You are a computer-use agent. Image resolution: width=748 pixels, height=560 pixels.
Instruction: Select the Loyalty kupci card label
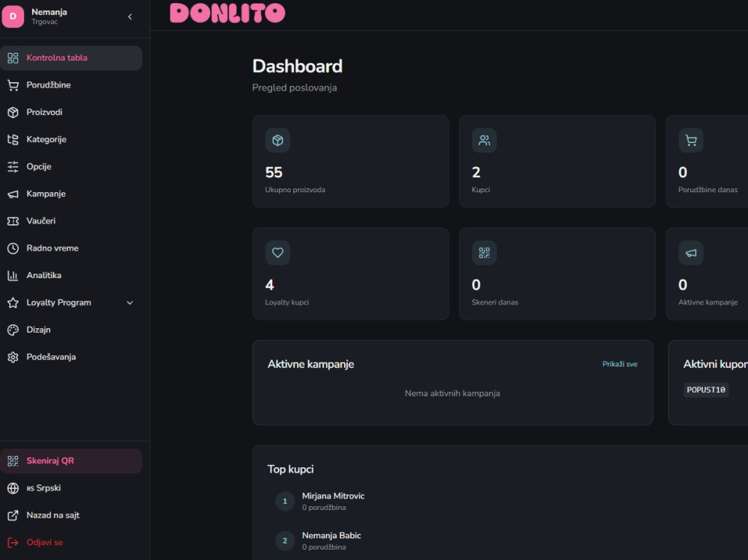pyautogui.click(x=286, y=302)
